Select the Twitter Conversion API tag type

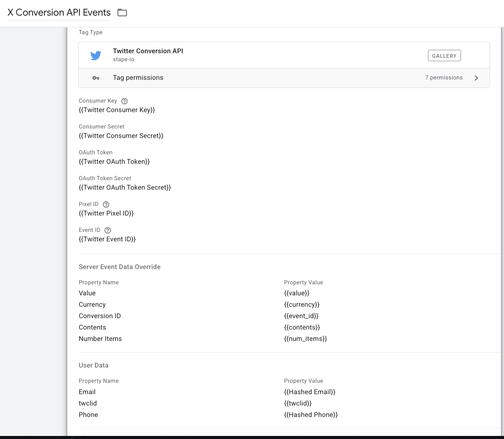pos(148,51)
